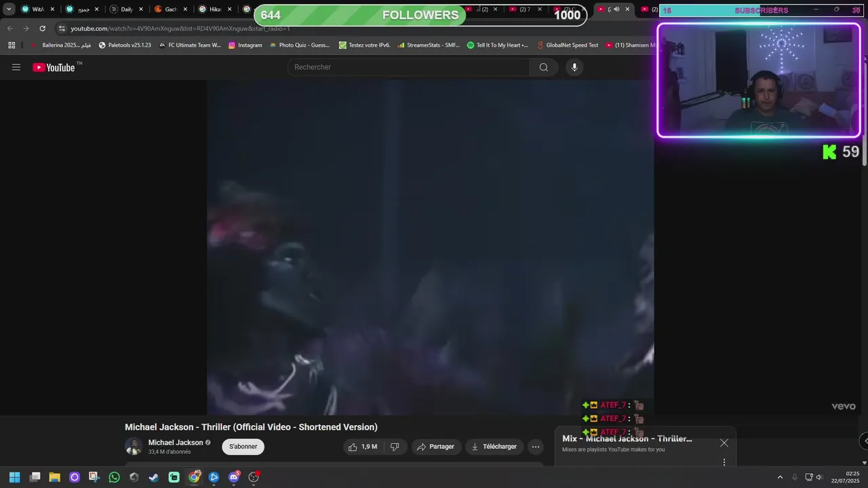
Task: Dislike the video with thumbs down
Action: (x=395, y=447)
